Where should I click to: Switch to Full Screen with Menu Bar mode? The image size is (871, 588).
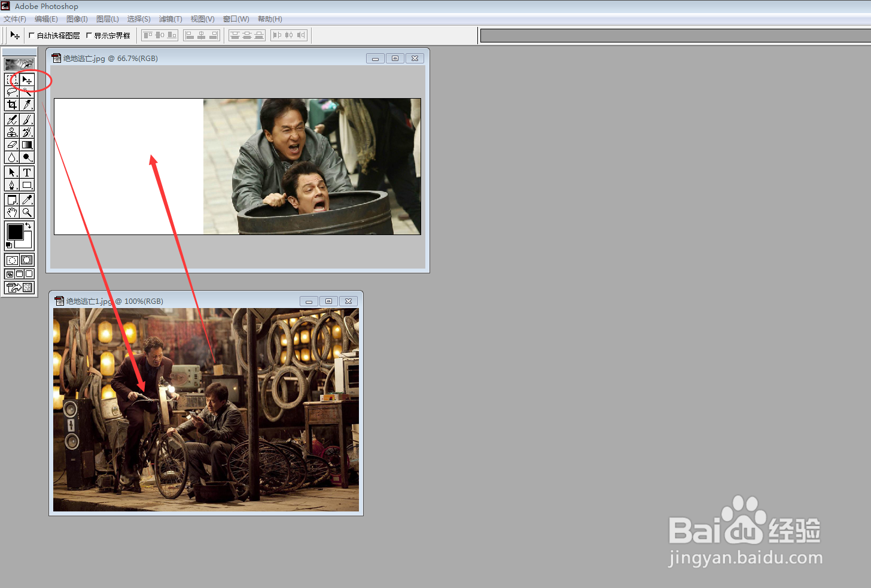(x=19, y=274)
